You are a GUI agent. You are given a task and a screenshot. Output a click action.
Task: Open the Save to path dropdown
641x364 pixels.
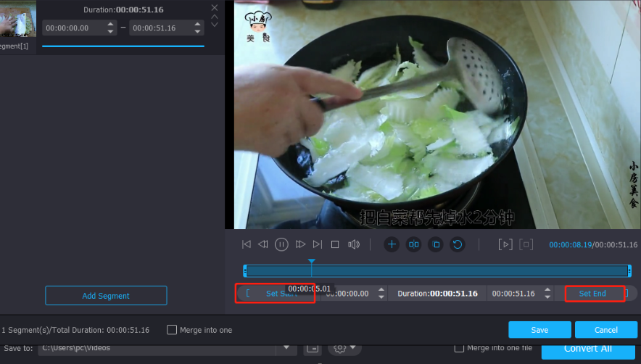286,348
